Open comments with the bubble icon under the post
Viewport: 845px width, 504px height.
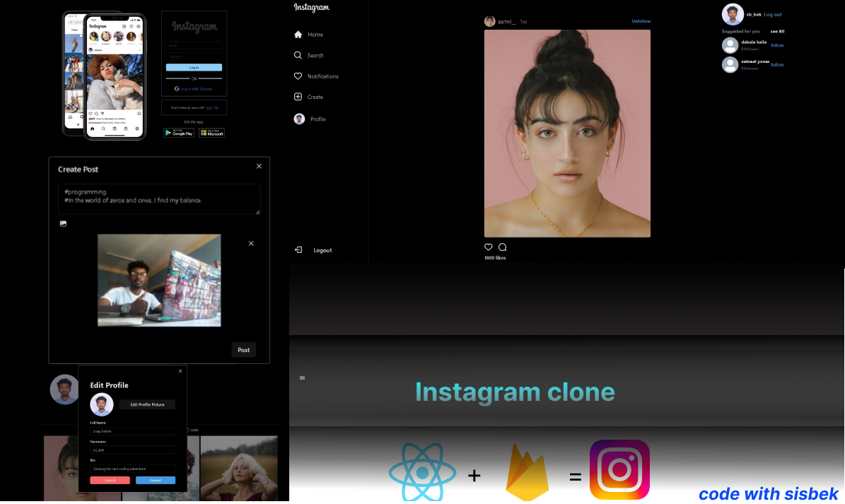pyautogui.click(x=502, y=247)
